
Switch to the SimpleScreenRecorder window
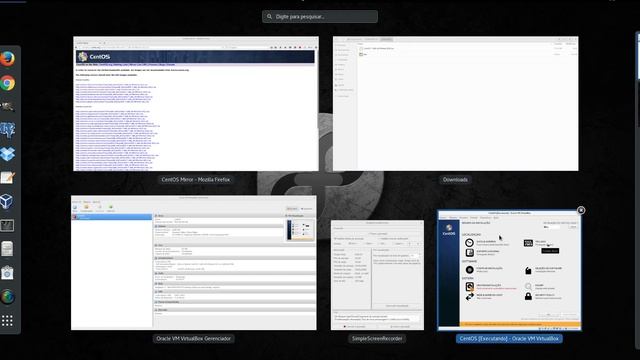[x=377, y=275]
